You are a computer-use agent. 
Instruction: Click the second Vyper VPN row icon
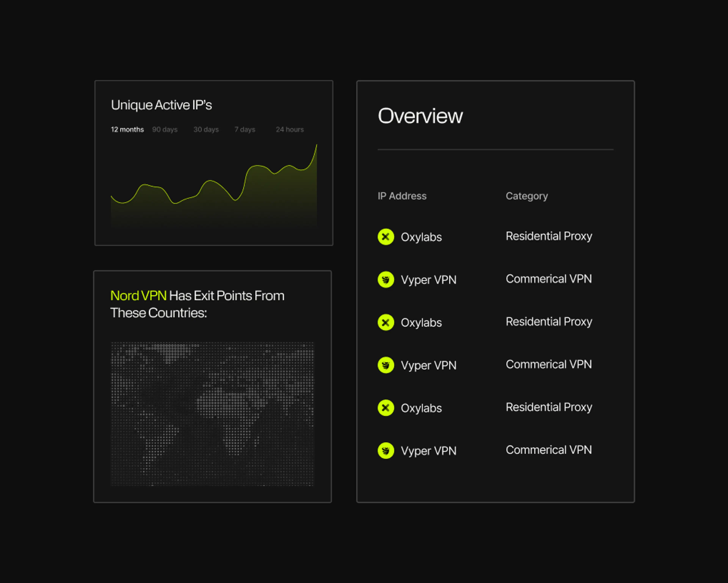[x=386, y=365]
